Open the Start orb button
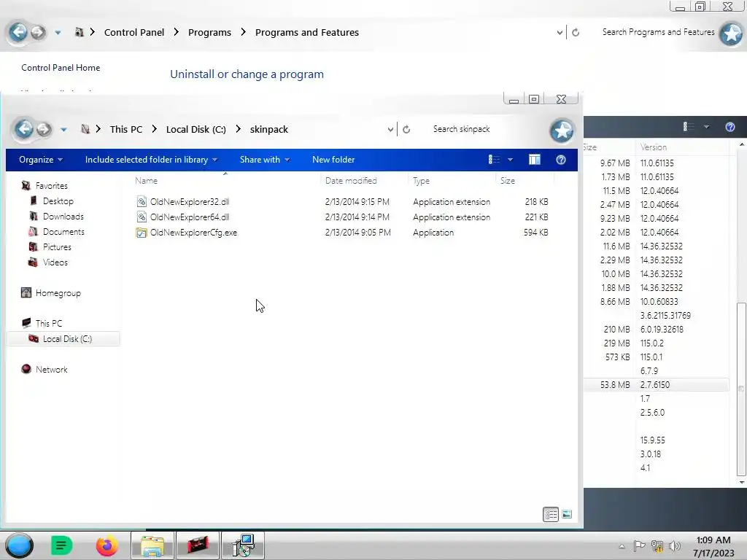Viewport: 747px width, 560px height. pyautogui.click(x=19, y=545)
